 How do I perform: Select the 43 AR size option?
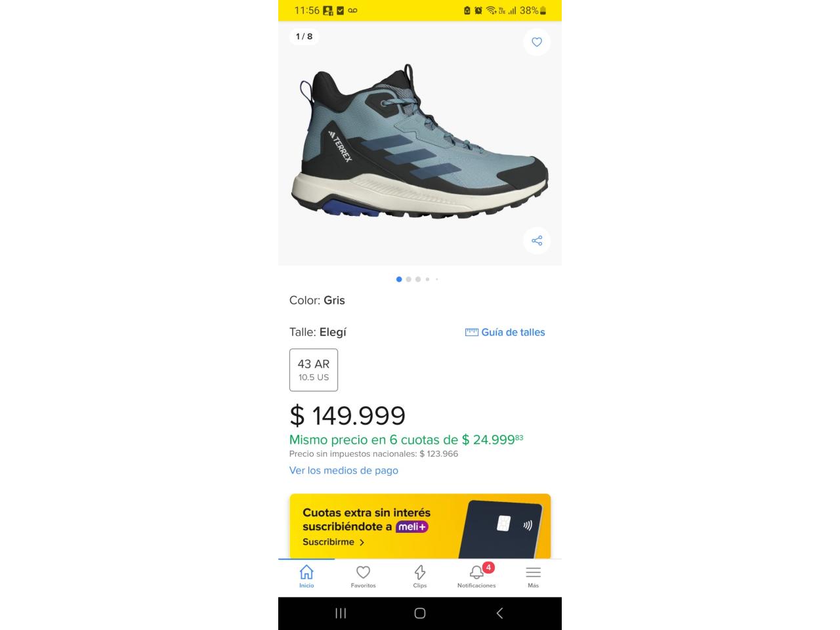pos(314,370)
